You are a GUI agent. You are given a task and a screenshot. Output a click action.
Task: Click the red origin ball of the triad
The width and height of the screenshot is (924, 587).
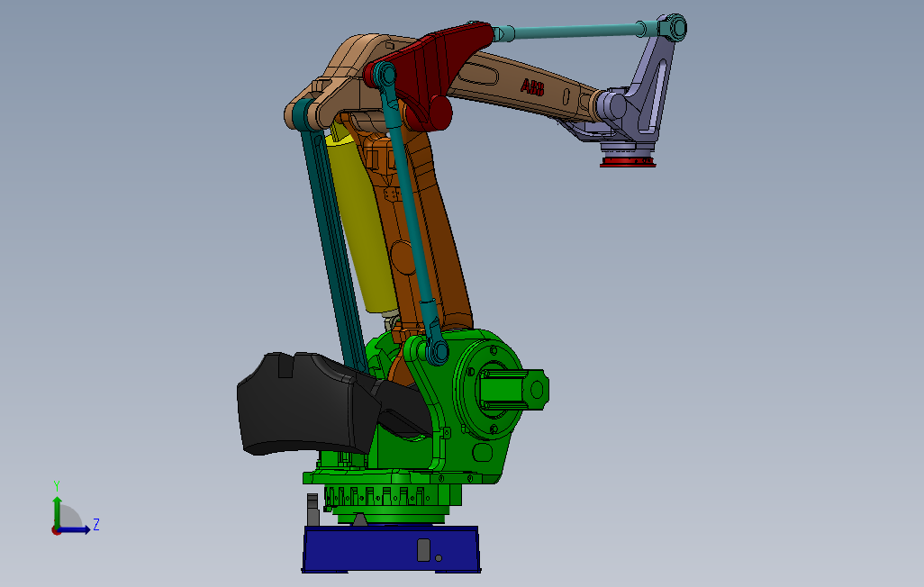pyautogui.click(x=57, y=530)
